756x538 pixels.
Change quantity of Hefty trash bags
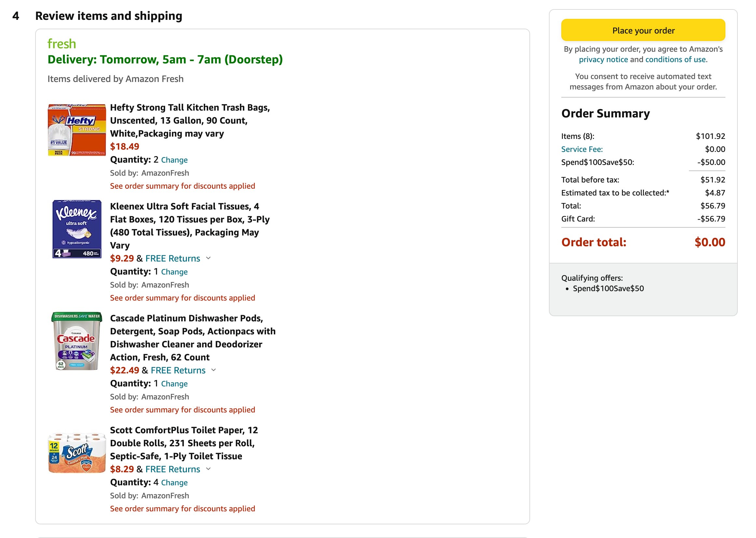pyautogui.click(x=174, y=160)
